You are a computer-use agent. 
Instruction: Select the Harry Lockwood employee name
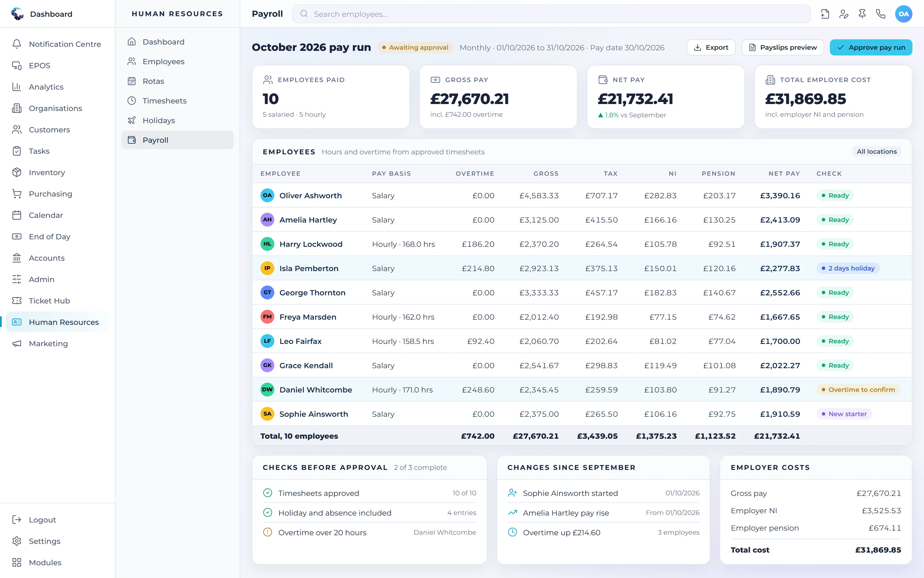coord(311,244)
